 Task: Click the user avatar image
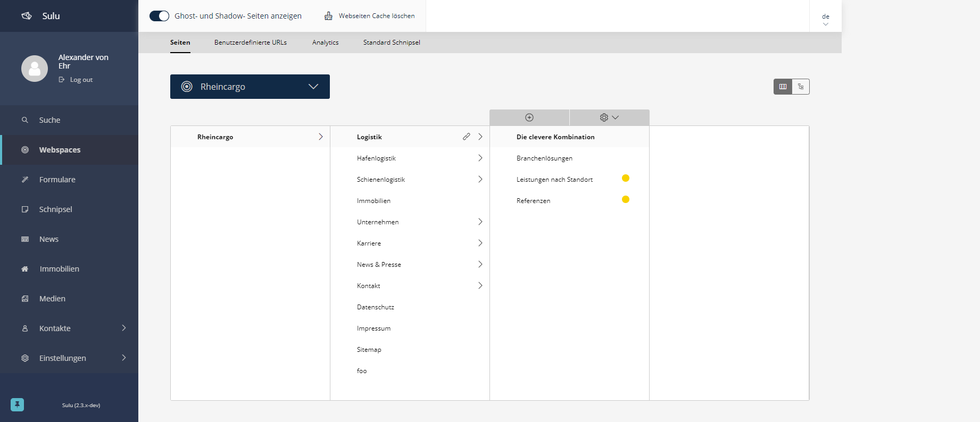[x=35, y=69]
